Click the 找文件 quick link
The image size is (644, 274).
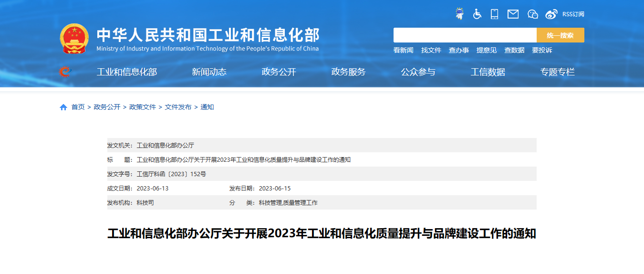[431, 50]
